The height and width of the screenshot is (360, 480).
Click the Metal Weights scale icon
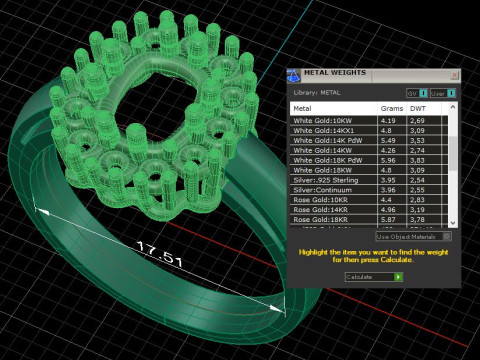pyautogui.click(x=294, y=75)
